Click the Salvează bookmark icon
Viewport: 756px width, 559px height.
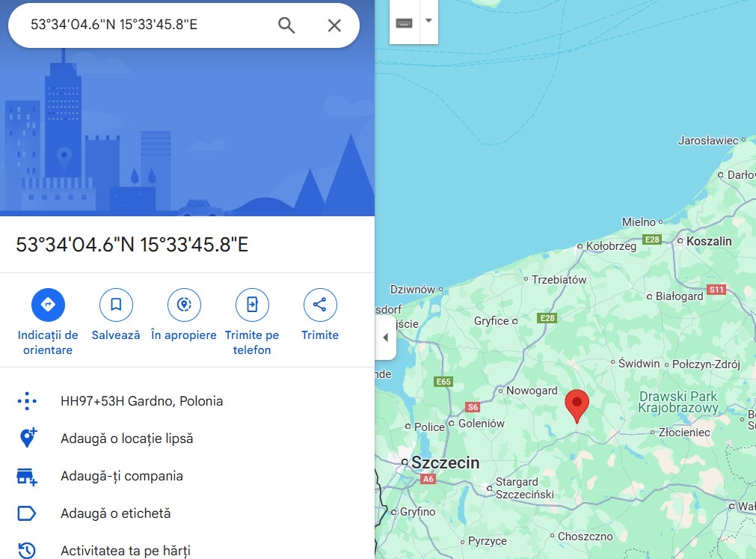pyautogui.click(x=116, y=305)
